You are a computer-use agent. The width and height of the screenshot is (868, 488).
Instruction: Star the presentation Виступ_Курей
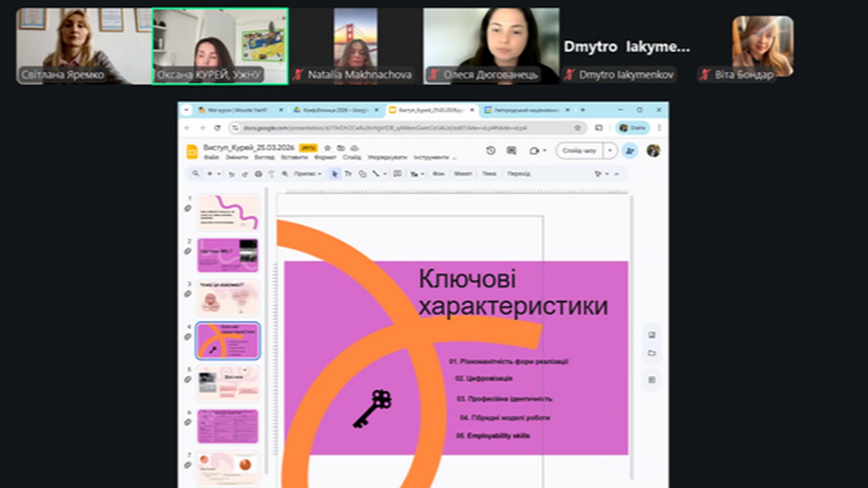(327, 148)
